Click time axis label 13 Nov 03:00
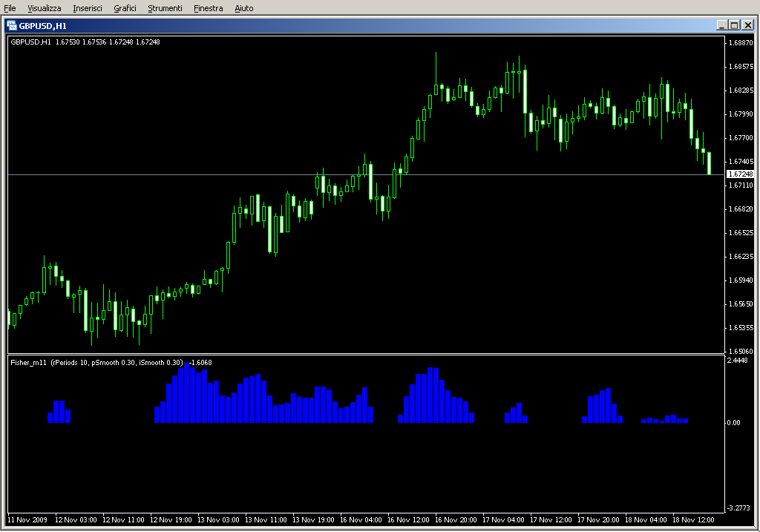760x532 pixels. 218,520
